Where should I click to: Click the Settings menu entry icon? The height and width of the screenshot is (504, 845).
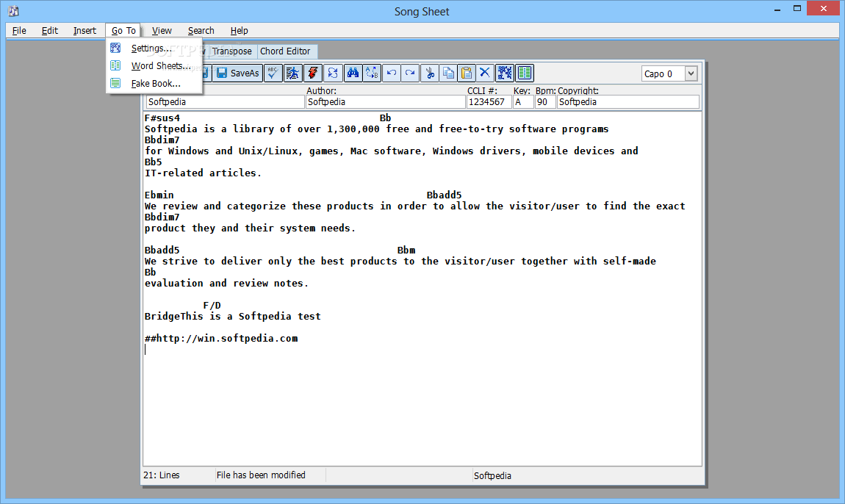tap(115, 48)
